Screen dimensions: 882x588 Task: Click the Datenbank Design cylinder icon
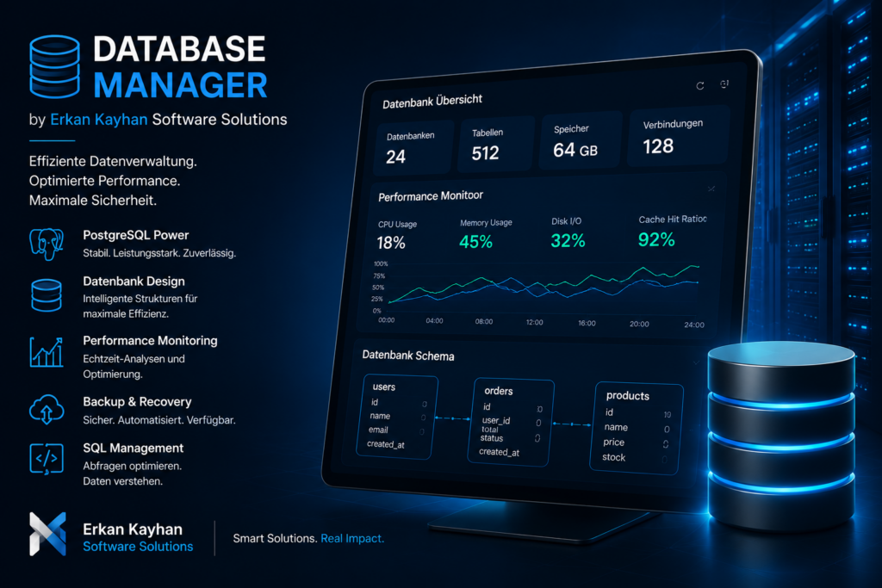point(47,295)
